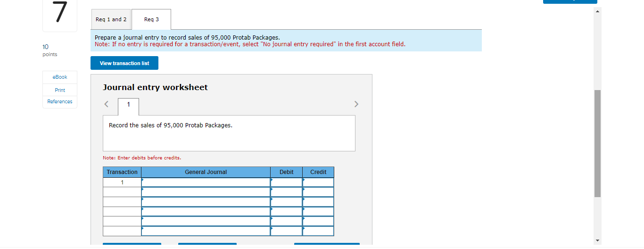Click the page scrollbar up arrow
The image size is (644, 249).
click(598, 11)
